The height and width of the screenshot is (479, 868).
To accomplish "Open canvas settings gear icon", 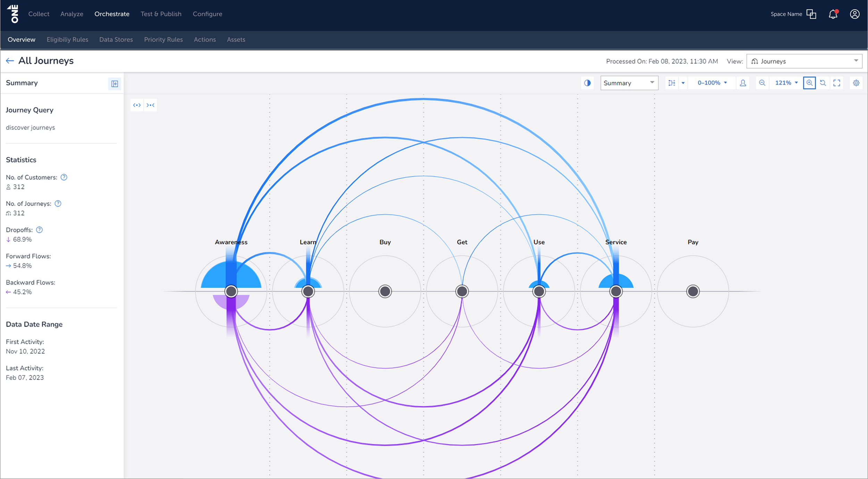I will [856, 83].
